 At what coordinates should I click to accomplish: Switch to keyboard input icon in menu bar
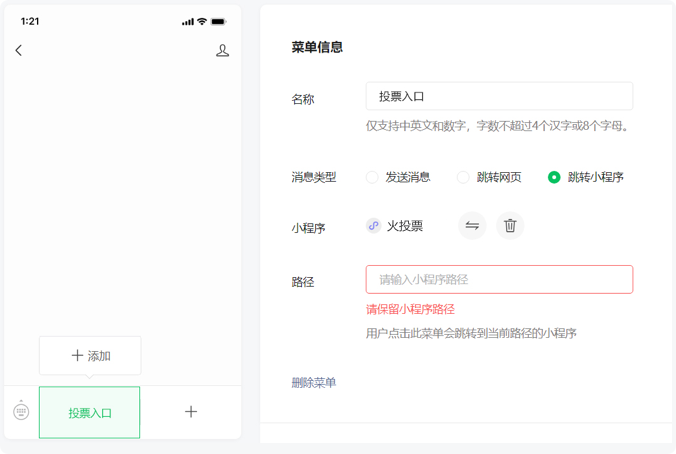pyautogui.click(x=21, y=411)
